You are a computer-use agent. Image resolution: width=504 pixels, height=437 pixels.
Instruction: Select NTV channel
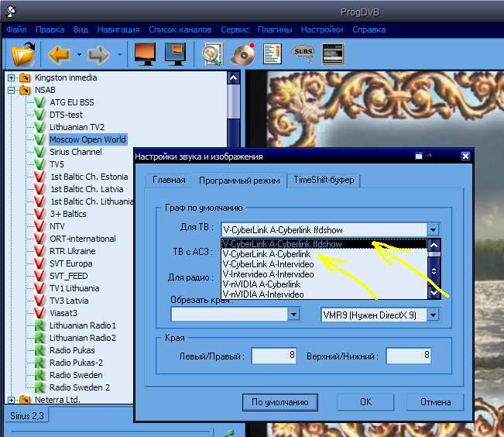tap(57, 226)
